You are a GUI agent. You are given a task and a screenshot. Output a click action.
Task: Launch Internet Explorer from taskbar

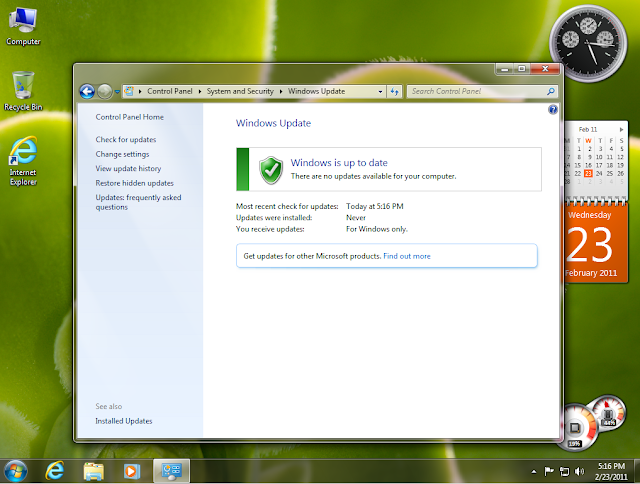[x=55, y=471]
